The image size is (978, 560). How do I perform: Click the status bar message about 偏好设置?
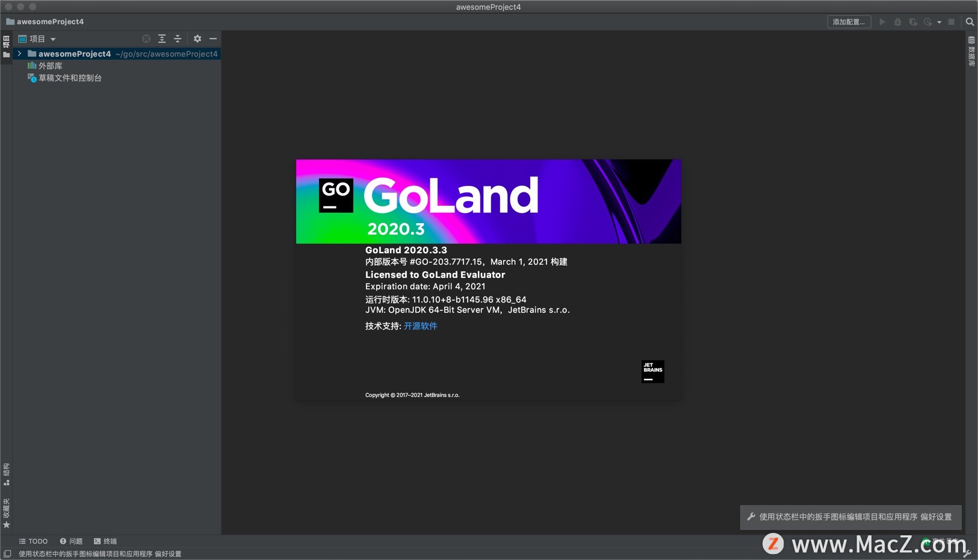point(100,554)
